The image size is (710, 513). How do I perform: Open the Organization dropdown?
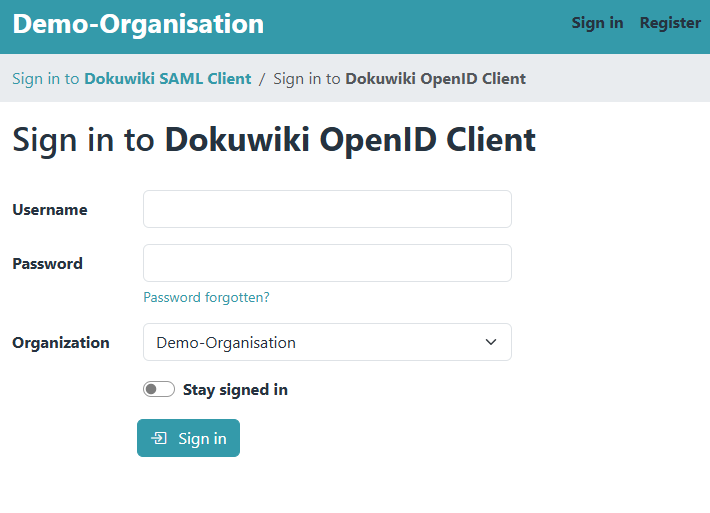click(327, 342)
